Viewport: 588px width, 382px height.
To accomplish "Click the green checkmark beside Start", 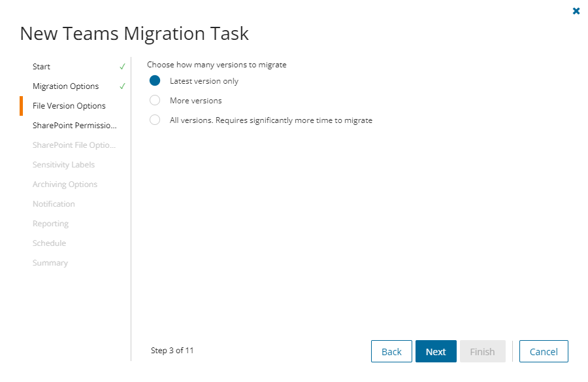I will coord(122,67).
